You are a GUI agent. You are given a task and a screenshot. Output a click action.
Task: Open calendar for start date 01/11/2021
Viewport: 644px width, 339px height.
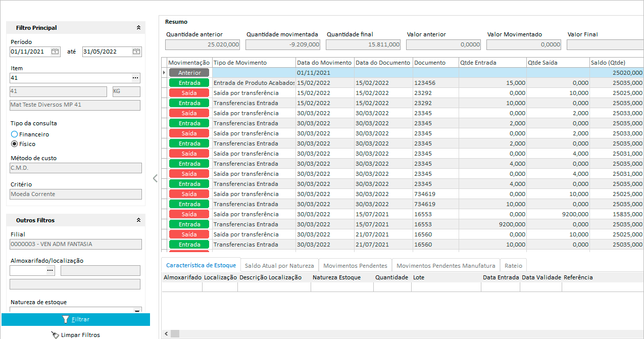(55, 52)
